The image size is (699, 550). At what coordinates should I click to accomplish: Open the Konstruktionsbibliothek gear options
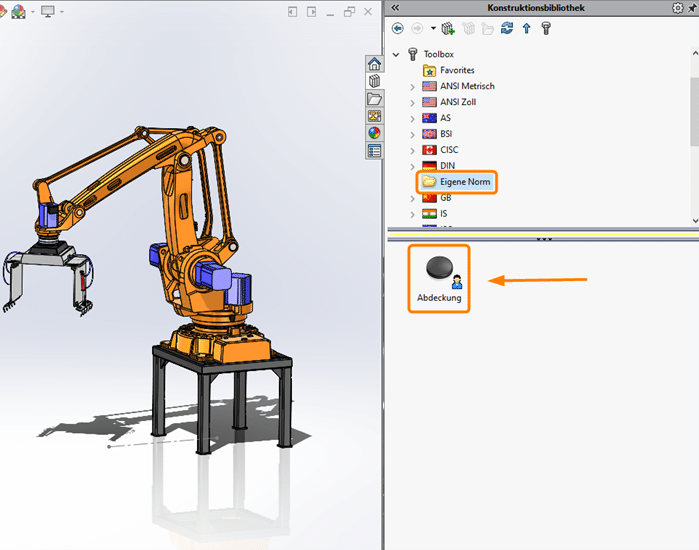[x=678, y=8]
